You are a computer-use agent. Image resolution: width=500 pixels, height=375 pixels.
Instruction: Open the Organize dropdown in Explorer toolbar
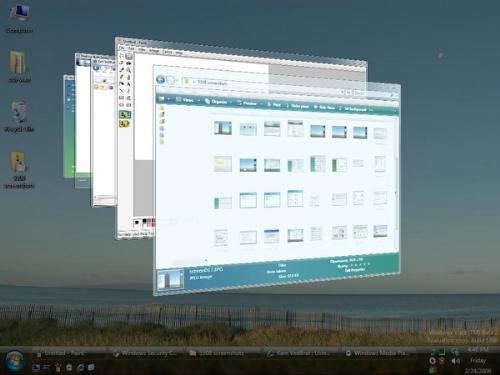pyautogui.click(x=219, y=102)
